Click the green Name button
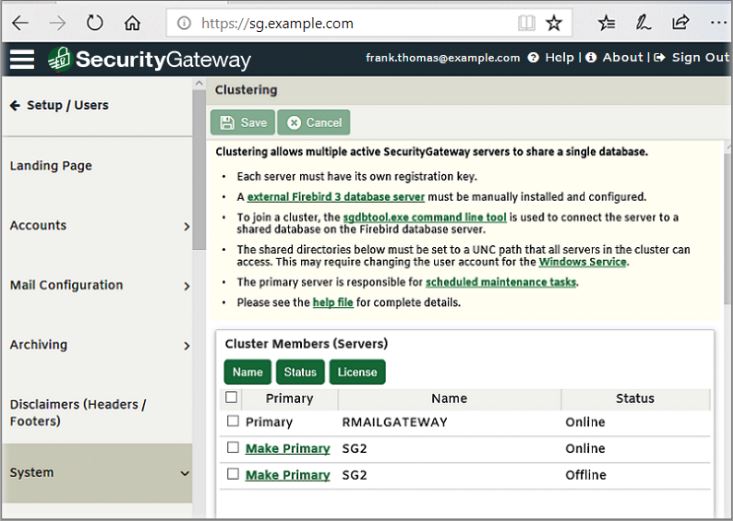The image size is (733, 521). (247, 372)
